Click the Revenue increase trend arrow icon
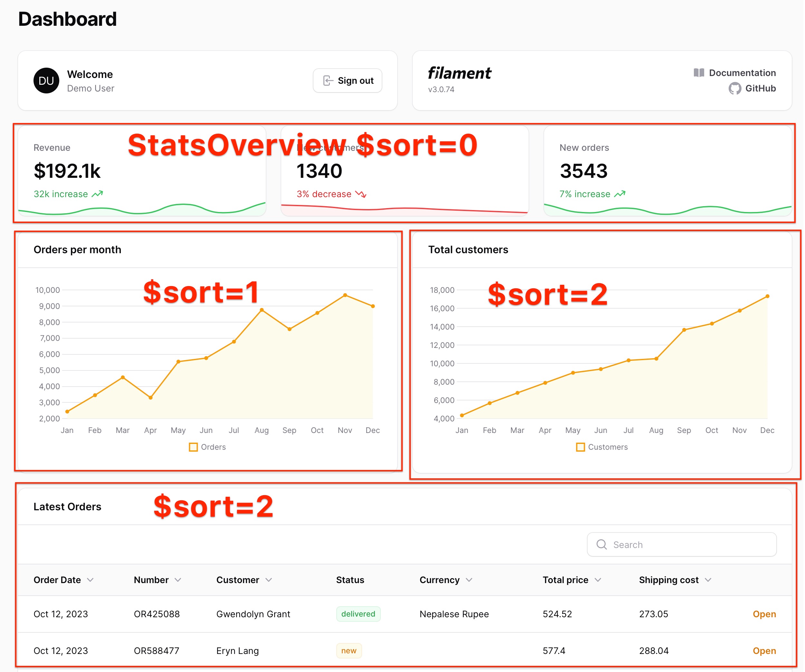 [x=97, y=194]
